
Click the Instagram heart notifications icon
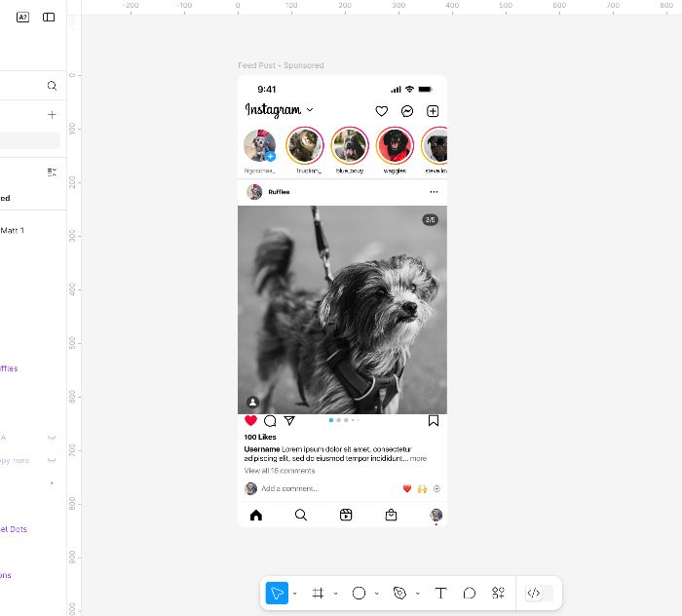point(382,111)
